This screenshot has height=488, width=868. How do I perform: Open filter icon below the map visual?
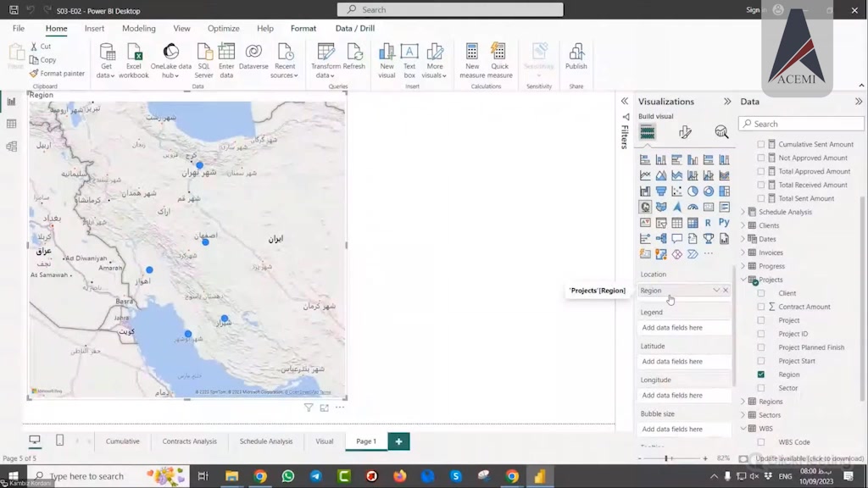(x=309, y=408)
